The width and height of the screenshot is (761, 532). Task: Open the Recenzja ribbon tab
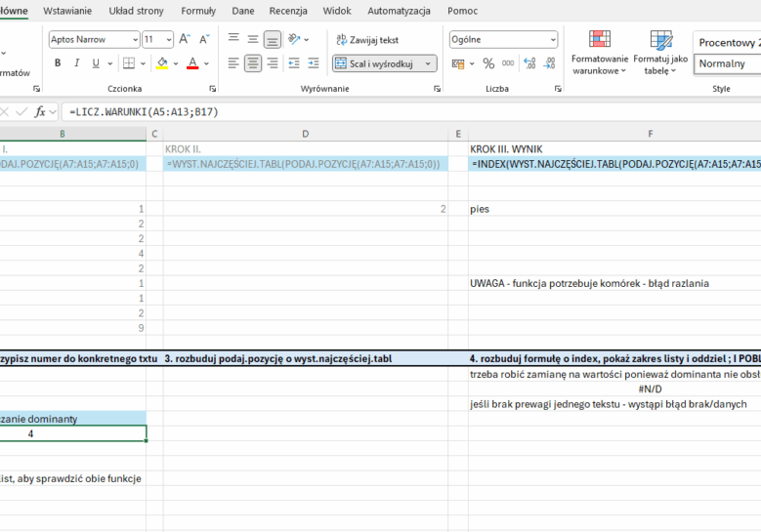[288, 11]
